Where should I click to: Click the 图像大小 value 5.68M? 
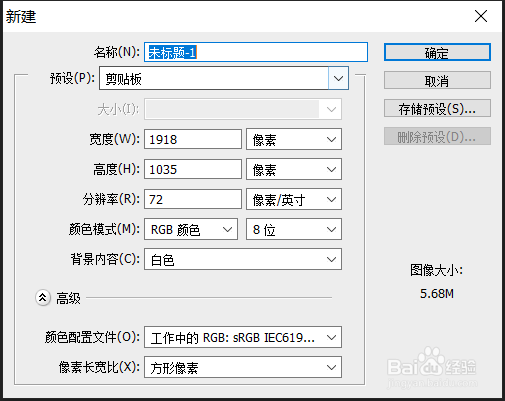(x=437, y=294)
